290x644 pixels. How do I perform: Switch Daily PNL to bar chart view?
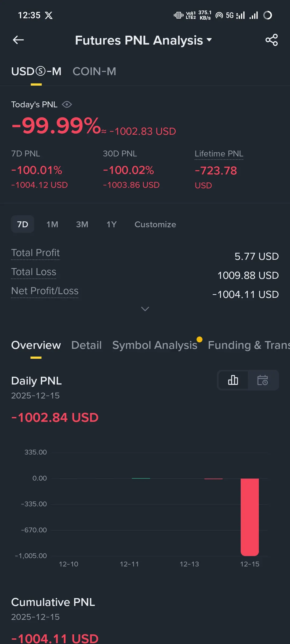pyautogui.click(x=233, y=380)
